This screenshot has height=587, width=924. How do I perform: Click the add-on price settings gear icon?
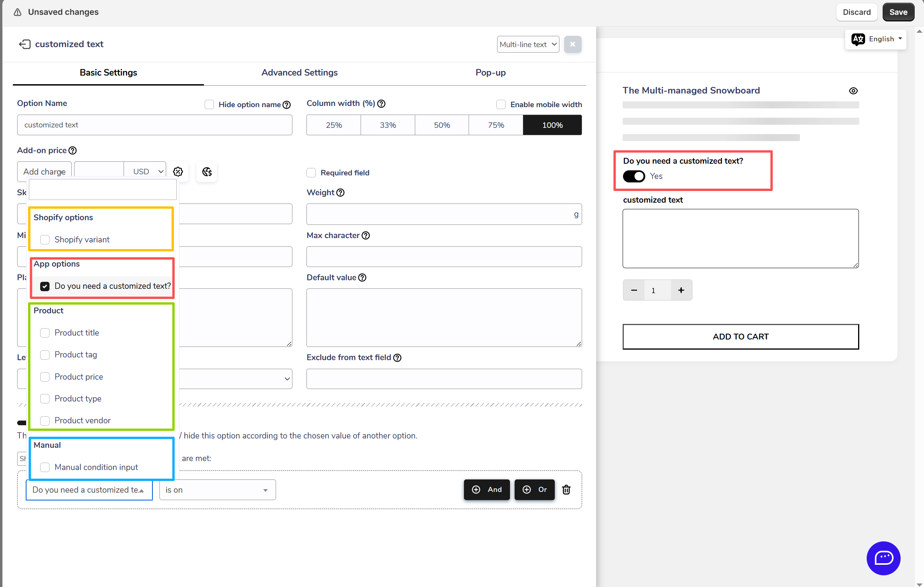click(x=178, y=172)
